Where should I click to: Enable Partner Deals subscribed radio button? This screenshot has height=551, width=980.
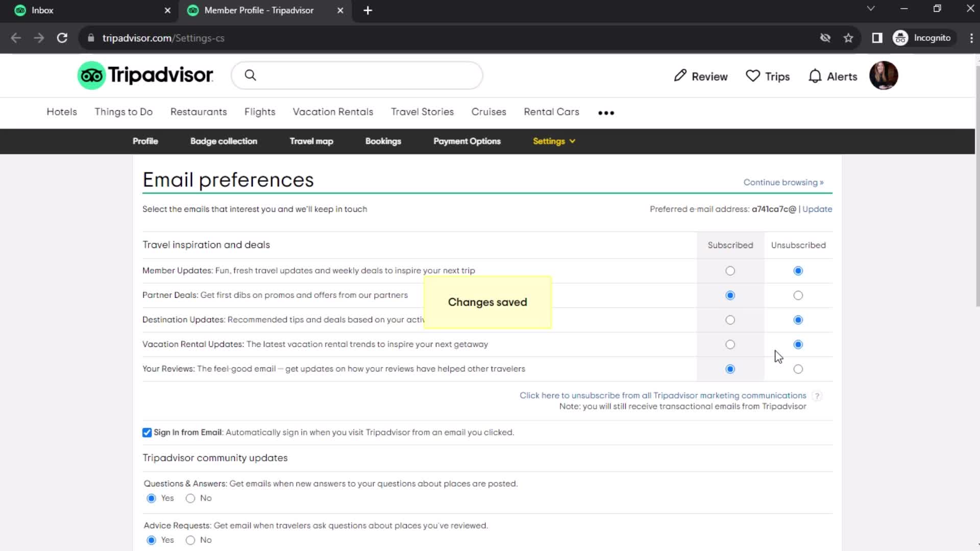730,295
